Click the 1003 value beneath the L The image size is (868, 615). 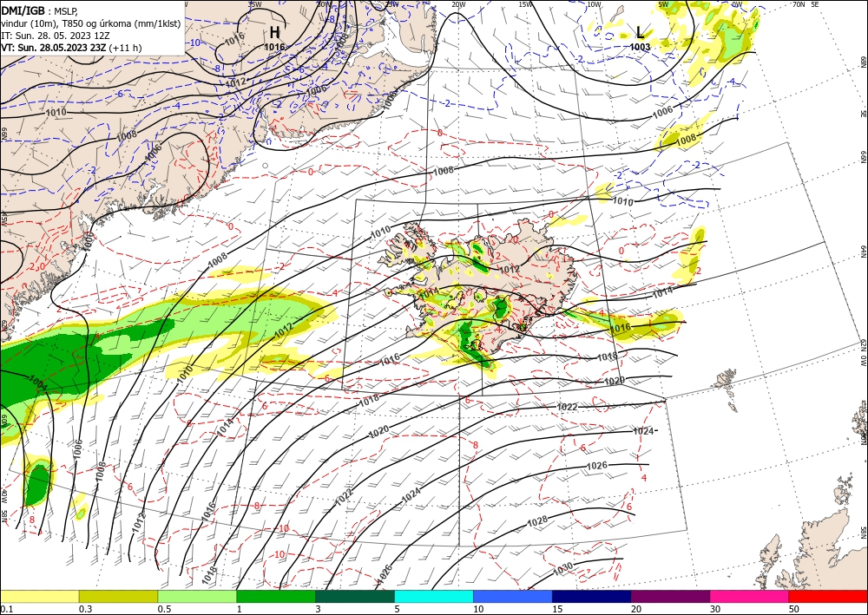click(640, 47)
